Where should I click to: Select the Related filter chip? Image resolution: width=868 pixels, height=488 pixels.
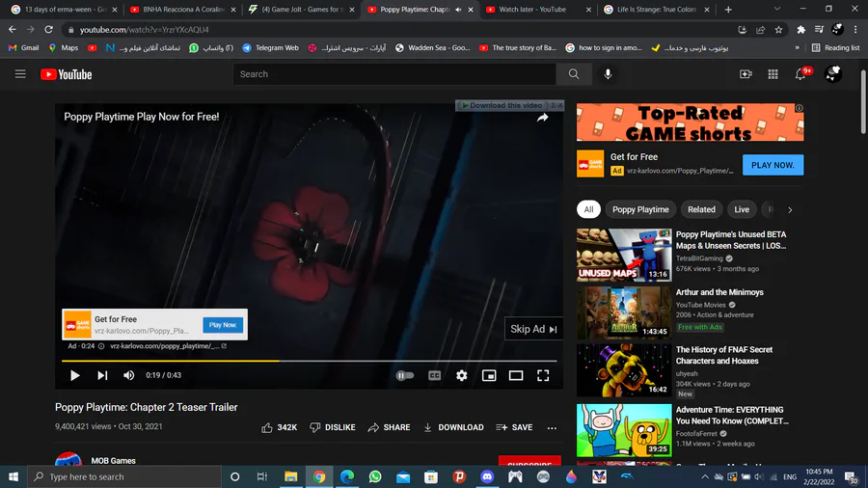pos(701,209)
